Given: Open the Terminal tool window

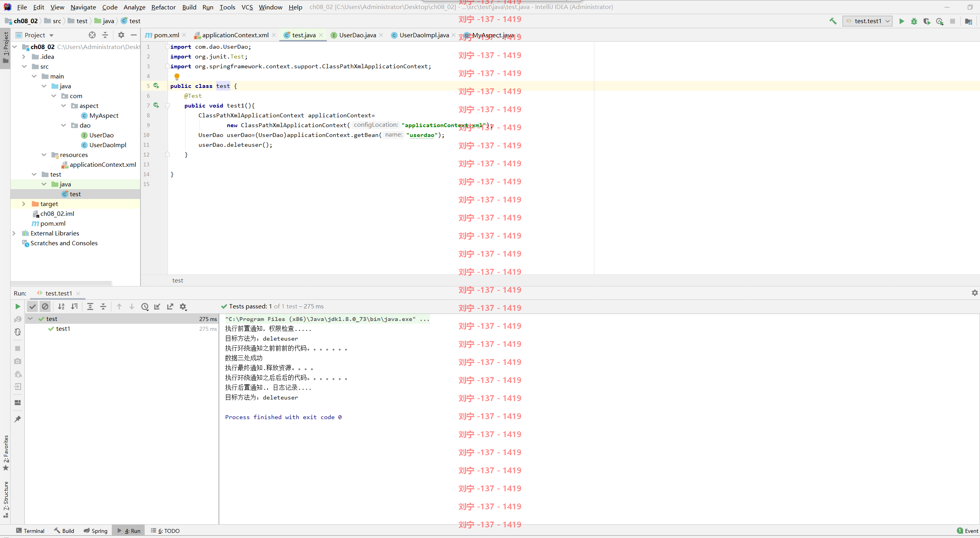Looking at the screenshot, I should (31, 531).
